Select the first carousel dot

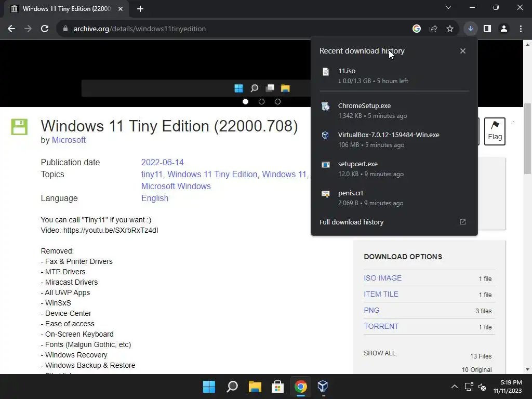(x=245, y=101)
